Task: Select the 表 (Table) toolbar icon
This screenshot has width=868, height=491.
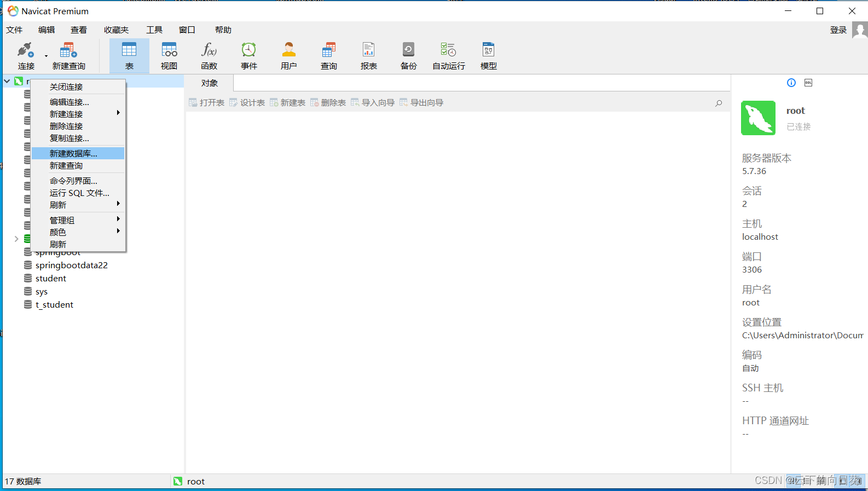Action: (129, 56)
